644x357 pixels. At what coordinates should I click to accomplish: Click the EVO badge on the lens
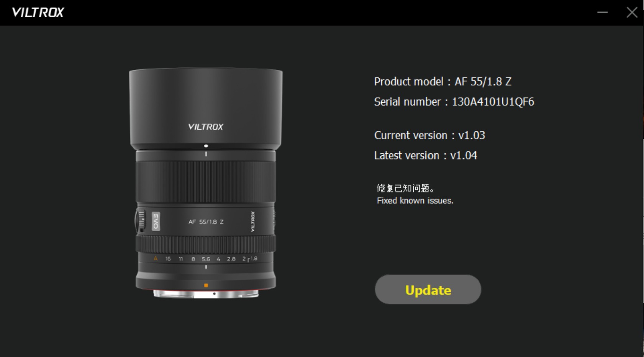156,221
